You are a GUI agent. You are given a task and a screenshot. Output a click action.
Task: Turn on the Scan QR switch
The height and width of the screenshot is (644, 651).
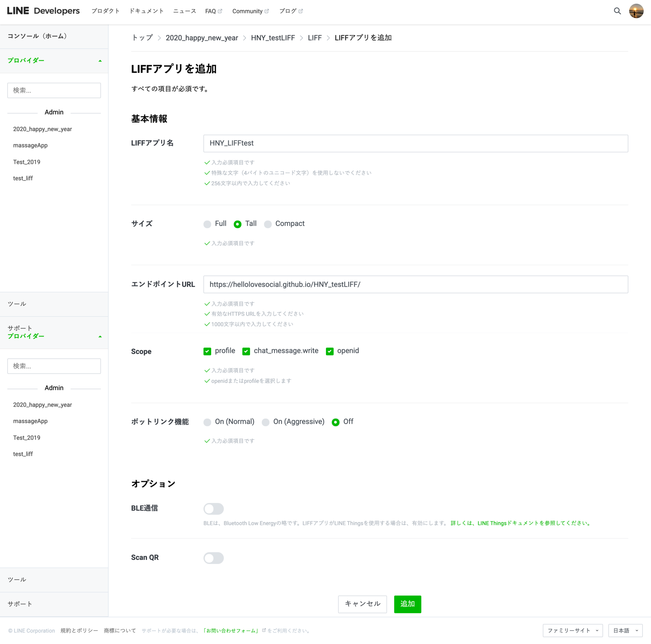(x=213, y=558)
